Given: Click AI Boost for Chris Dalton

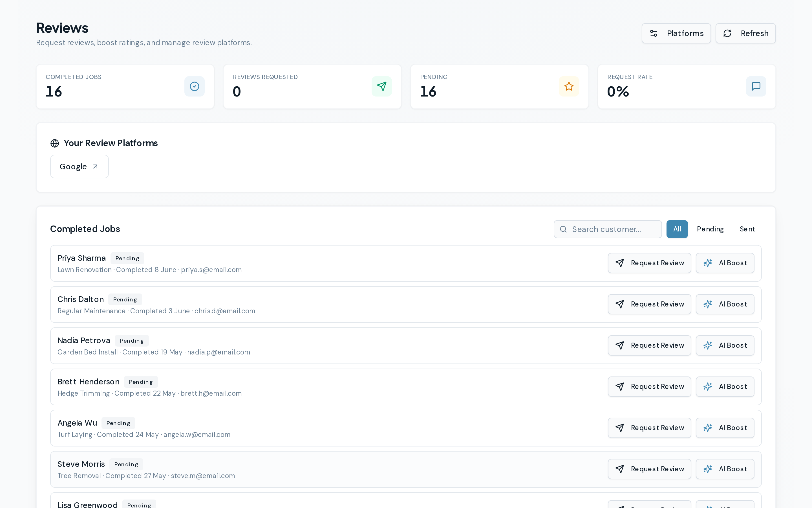Looking at the screenshot, I should pos(725,305).
